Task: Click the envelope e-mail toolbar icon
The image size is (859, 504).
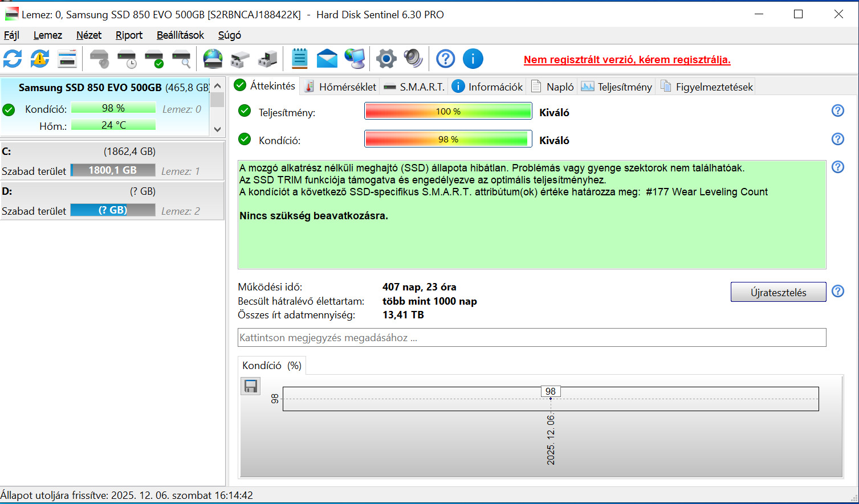Action: coord(327,59)
